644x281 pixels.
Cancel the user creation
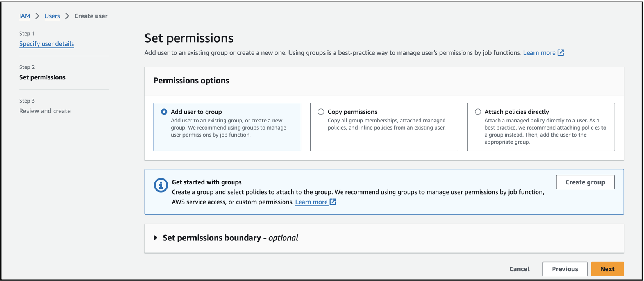pos(519,269)
